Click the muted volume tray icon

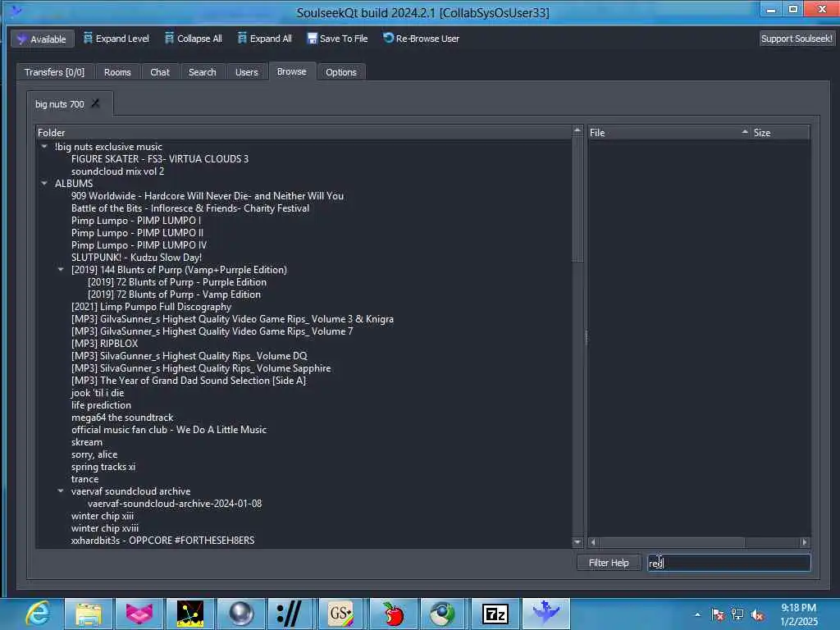pyautogui.click(x=757, y=614)
